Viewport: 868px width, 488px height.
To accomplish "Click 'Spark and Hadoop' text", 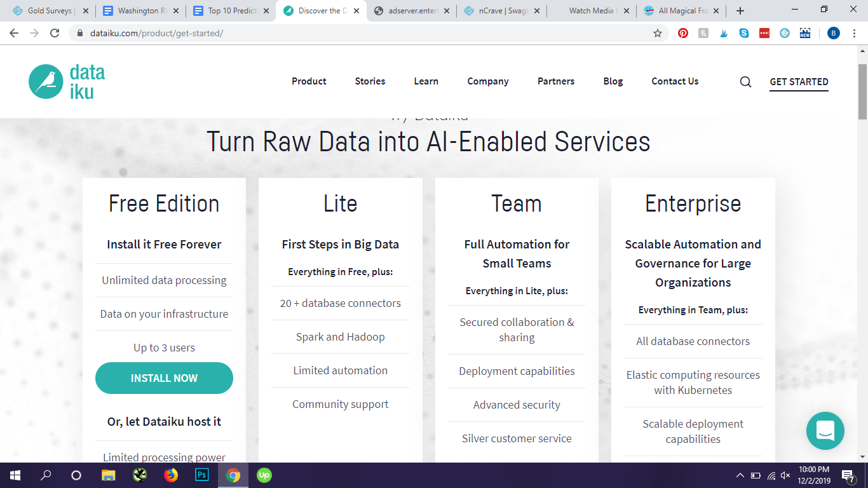I will pos(341,337).
